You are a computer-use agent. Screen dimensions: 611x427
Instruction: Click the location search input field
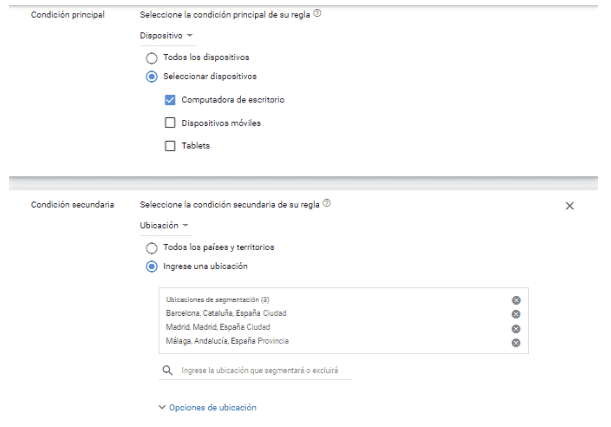(x=262, y=370)
